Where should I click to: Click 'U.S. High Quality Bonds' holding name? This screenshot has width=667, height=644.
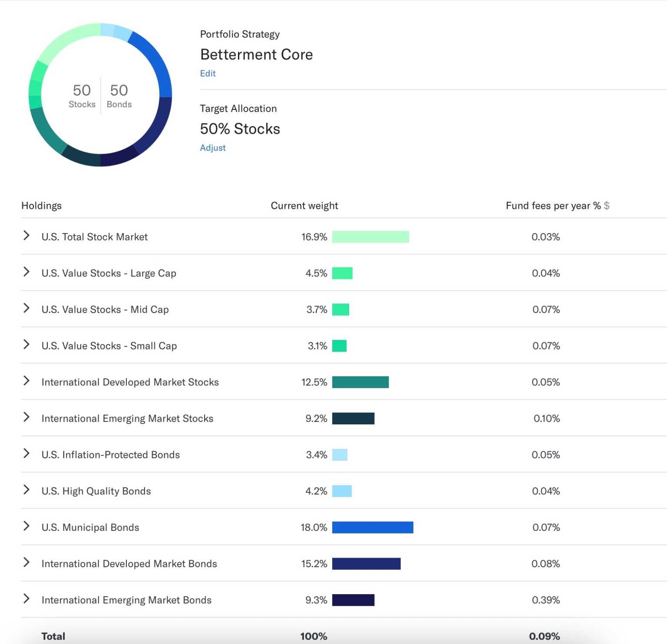pos(96,491)
